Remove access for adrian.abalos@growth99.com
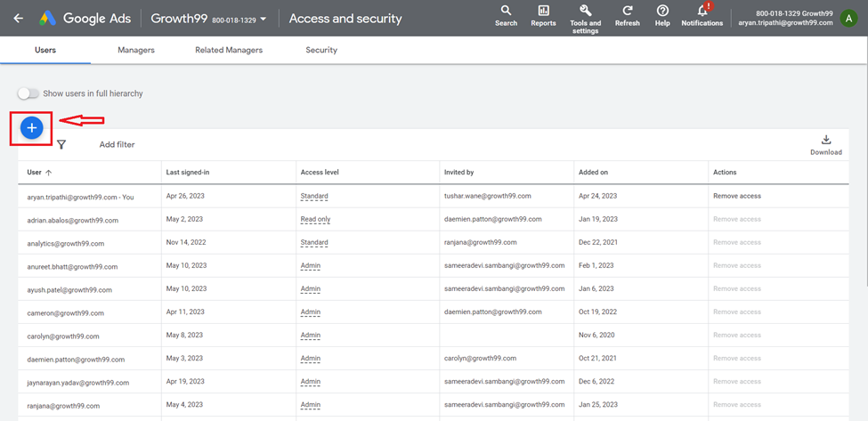 pyautogui.click(x=737, y=219)
